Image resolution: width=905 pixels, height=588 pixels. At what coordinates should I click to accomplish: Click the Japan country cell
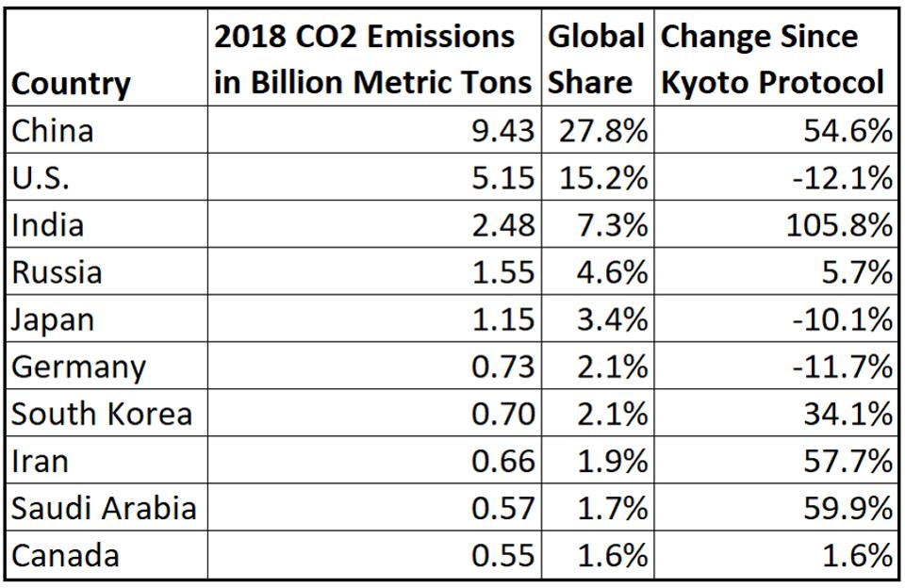point(53,318)
